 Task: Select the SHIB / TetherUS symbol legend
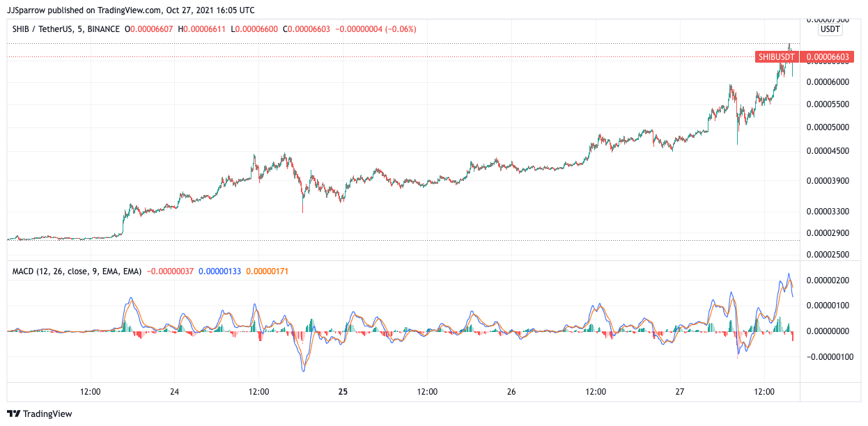[x=66, y=29]
